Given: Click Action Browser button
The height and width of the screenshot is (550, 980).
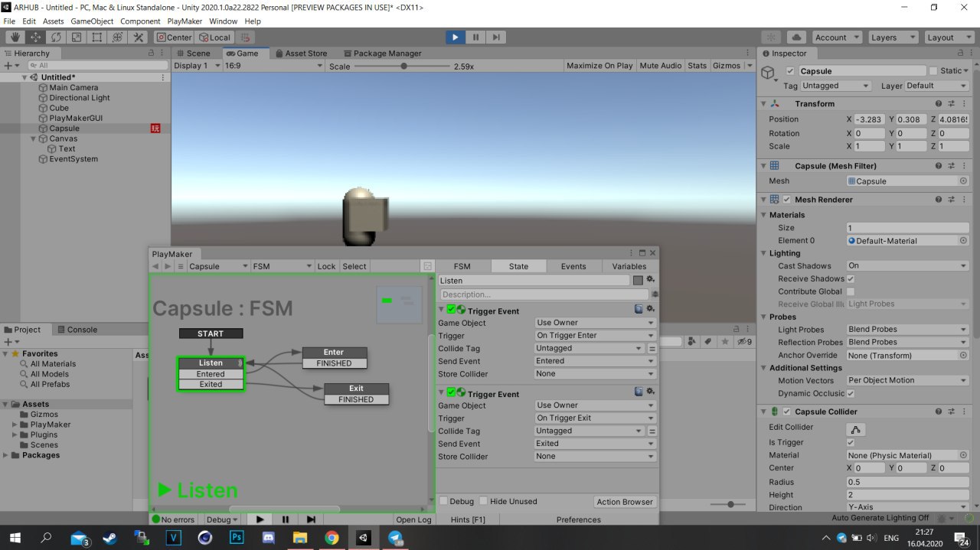Looking at the screenshot, I should [625, 502].
